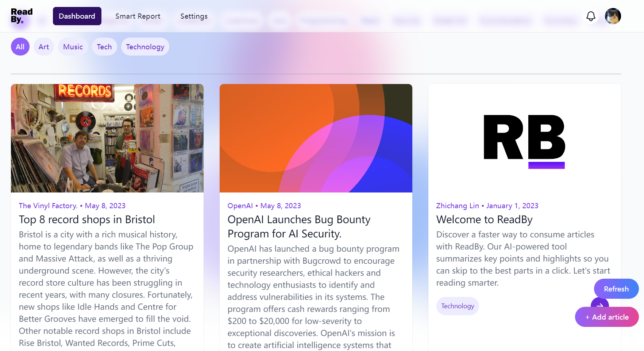This screenshot has height=351, width=644.
Task: Click the ReadBy logo
Action: point(22,16)
